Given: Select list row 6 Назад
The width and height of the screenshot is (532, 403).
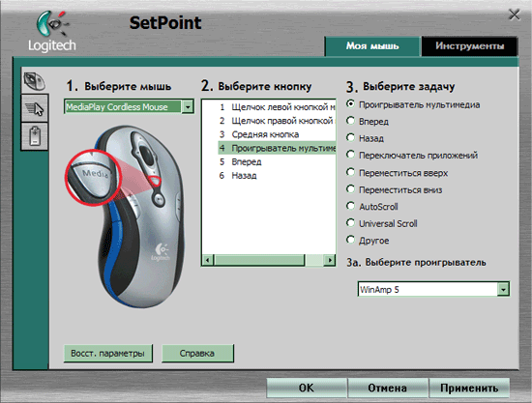Looking at the screenshot, I should point(277,176).
